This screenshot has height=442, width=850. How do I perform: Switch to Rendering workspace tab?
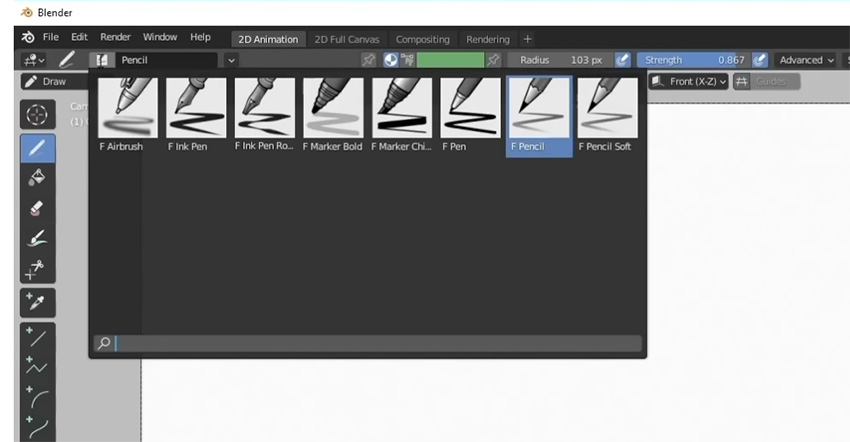click(488, 39)
